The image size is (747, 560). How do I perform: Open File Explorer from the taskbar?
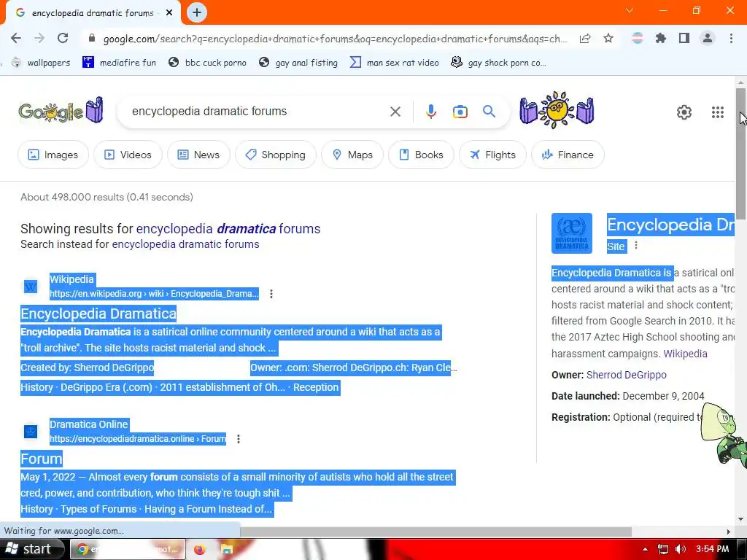[x=227, y=550]
